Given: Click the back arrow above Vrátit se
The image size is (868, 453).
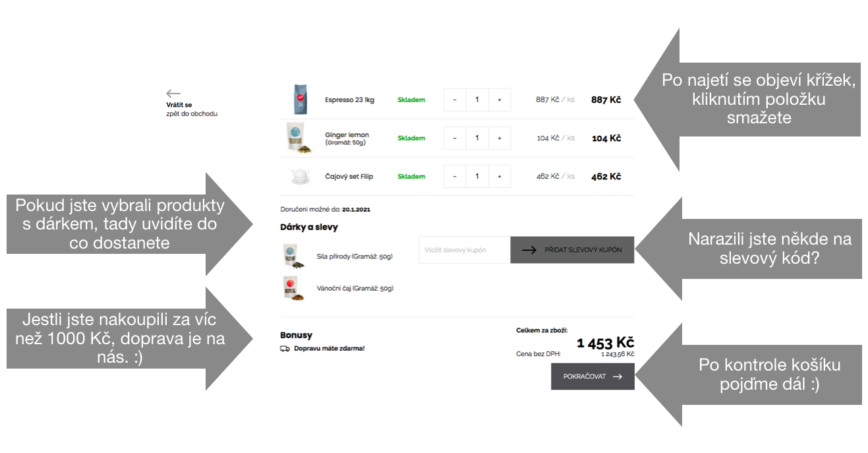Looking at the screenshot, I should [173, 94].
